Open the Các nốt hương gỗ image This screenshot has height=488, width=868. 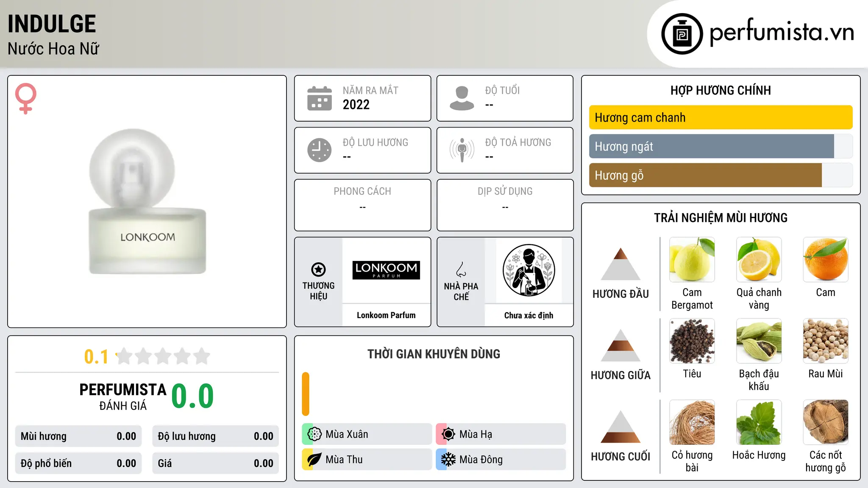(x=826, y=422)
